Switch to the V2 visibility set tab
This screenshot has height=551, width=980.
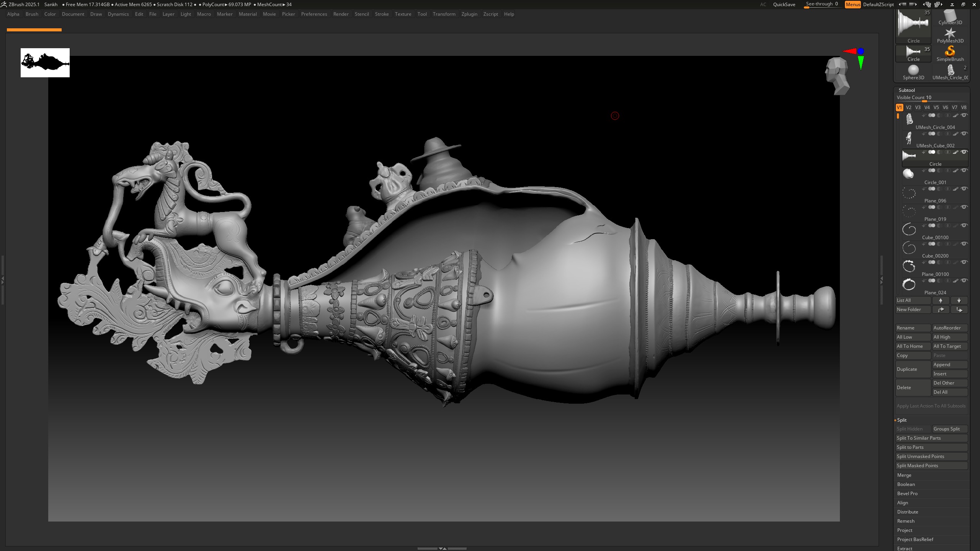909,108
